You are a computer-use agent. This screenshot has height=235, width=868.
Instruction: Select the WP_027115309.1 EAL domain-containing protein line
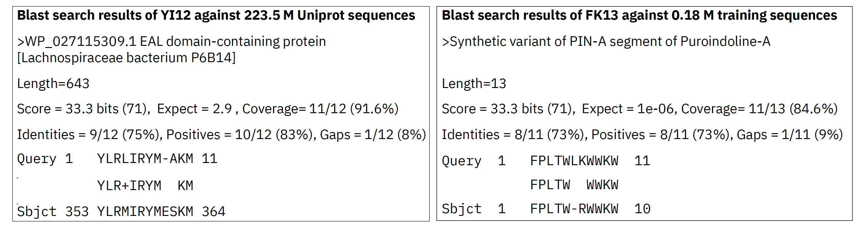click(172, 42)
